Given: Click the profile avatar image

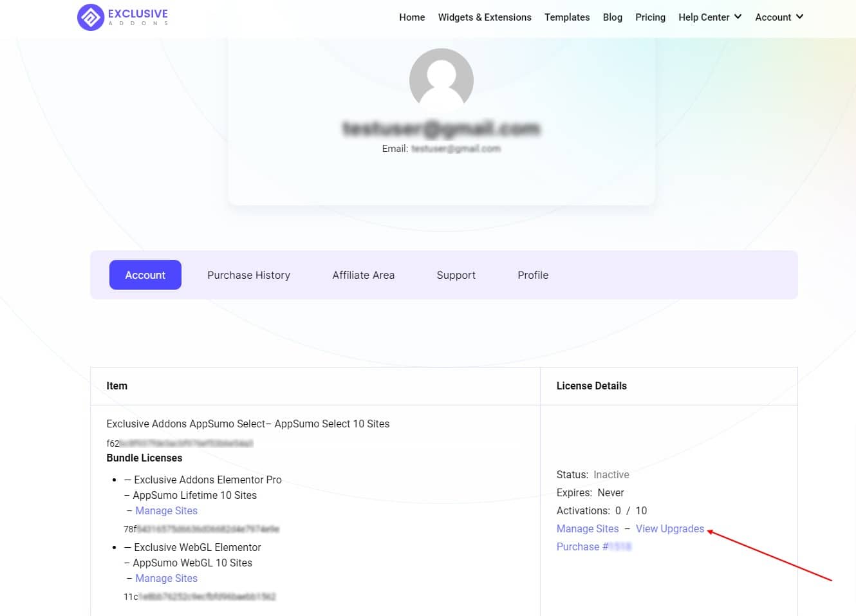Looking at the screenshot, I should [442, 80].
